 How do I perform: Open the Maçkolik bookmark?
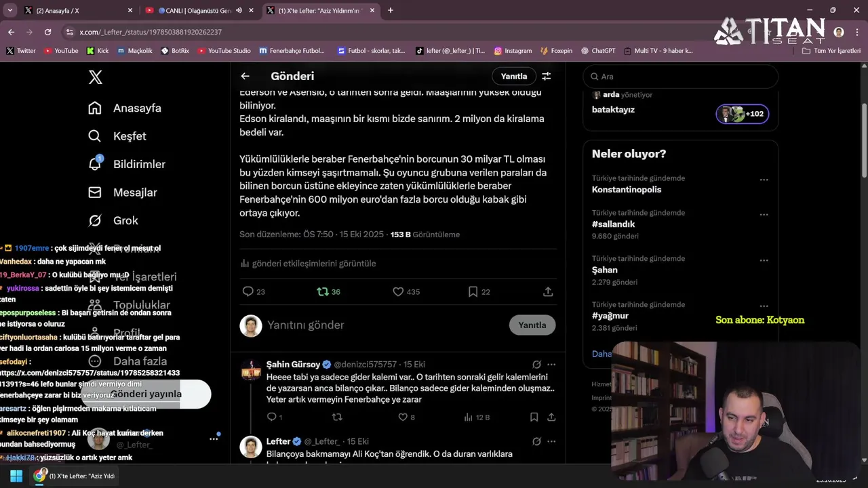[135, 51]
